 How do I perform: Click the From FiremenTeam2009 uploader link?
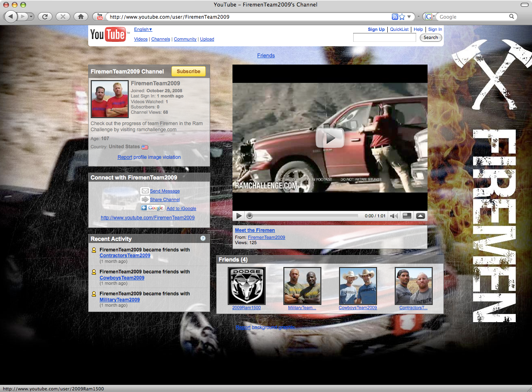pos(267,237)
